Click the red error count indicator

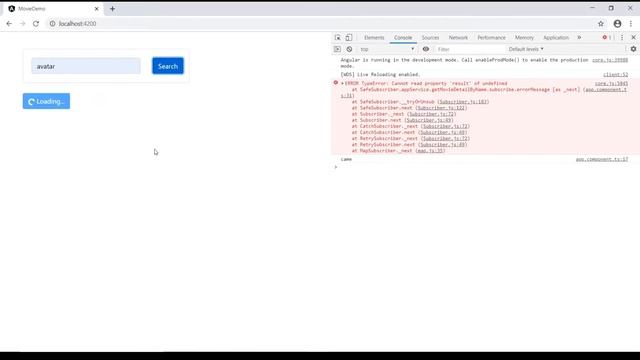(x=607, y=38)
